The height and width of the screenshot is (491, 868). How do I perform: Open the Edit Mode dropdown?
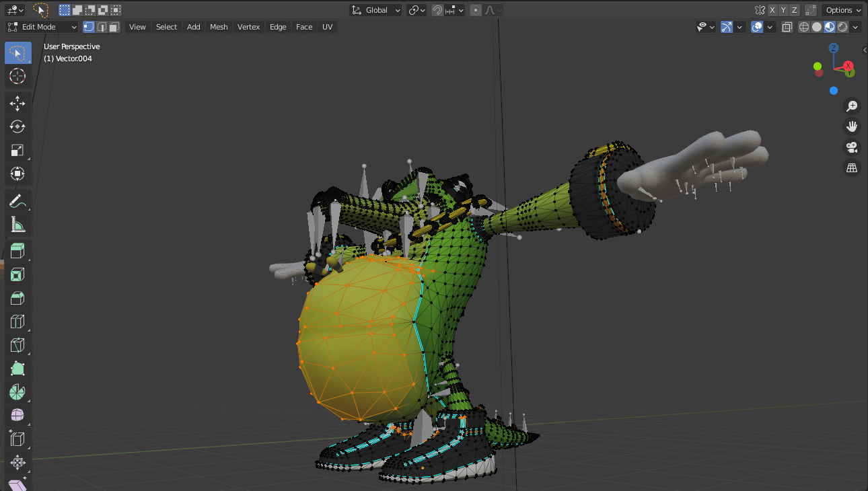42,27
